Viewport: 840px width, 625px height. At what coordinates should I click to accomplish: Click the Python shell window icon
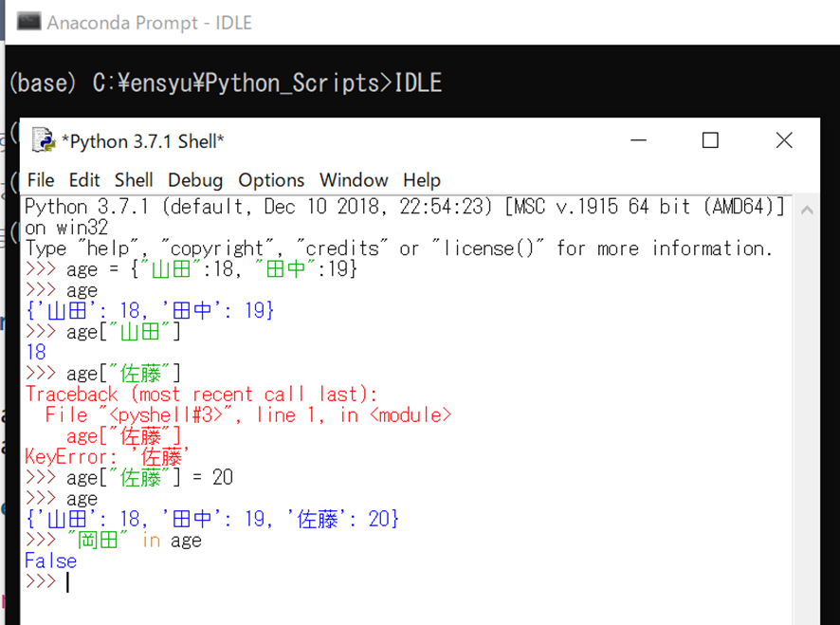(x=42, y=140)
